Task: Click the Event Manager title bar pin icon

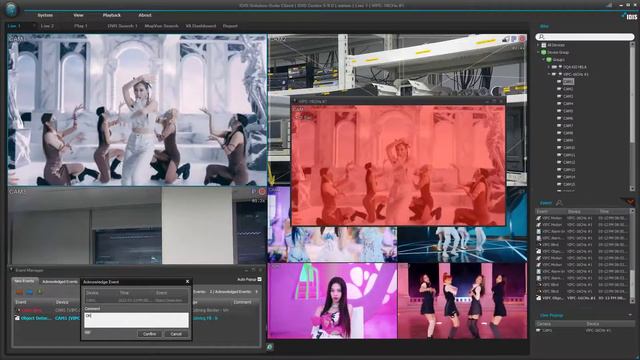Action: [x=11, y=270]
